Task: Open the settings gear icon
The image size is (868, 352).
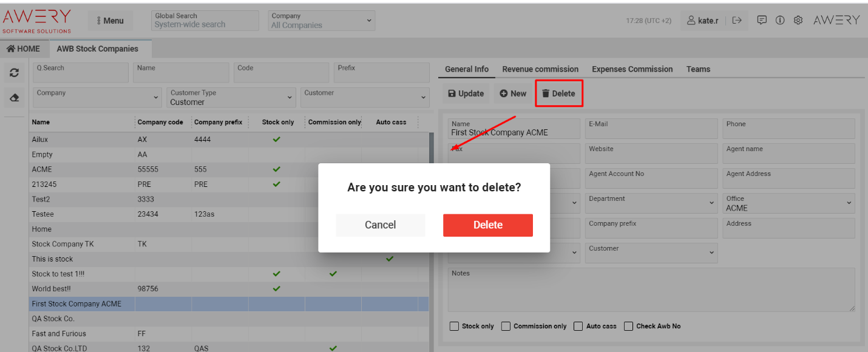Action: tap(798, 20)
